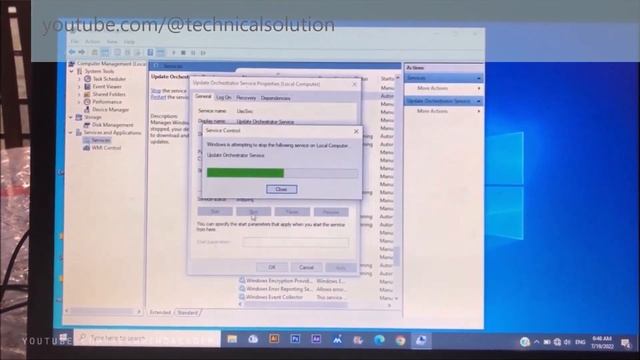
Task: Show hidden tray icons chevron
Action: click(536, 342)
